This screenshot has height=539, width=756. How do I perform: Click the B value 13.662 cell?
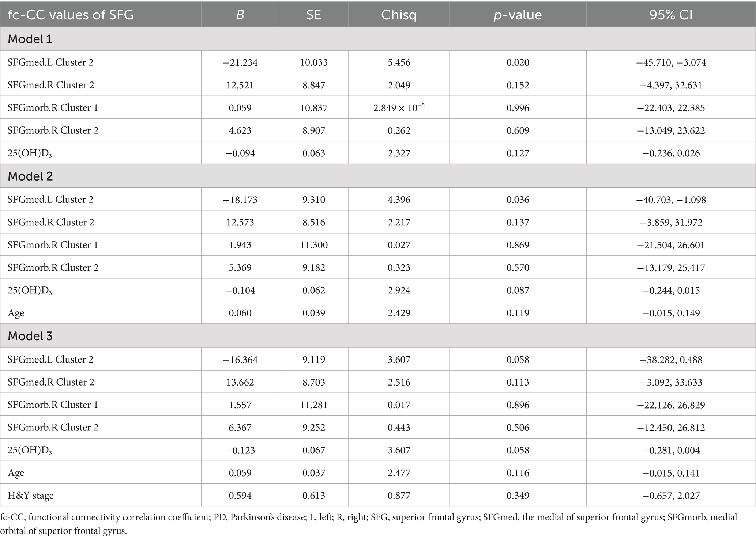240,382
